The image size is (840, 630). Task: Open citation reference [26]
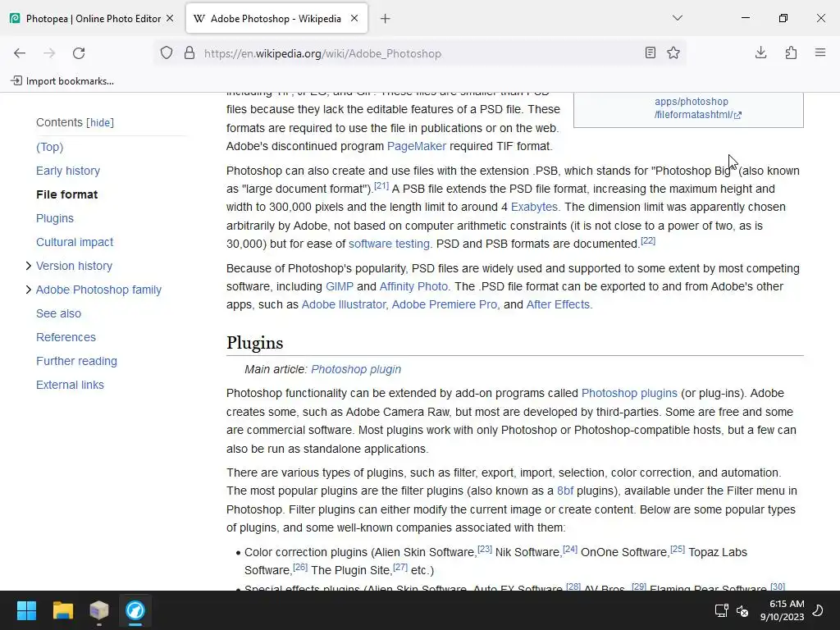click(300, 568)
